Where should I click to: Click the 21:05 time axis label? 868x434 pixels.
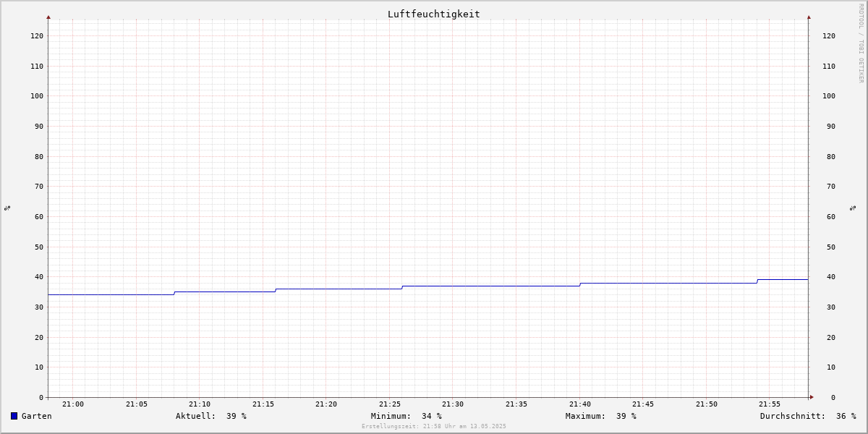[x=137, y=404]
